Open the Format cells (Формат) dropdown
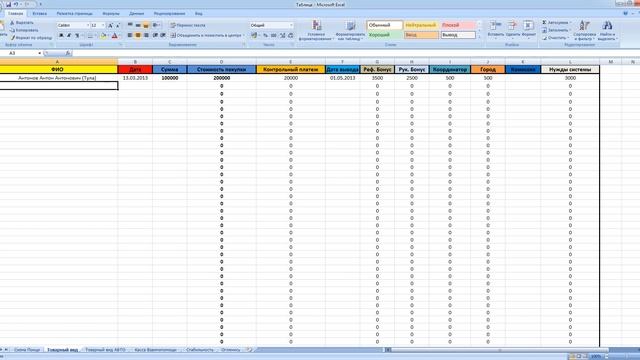640x360 pixels. click(528, 29)
